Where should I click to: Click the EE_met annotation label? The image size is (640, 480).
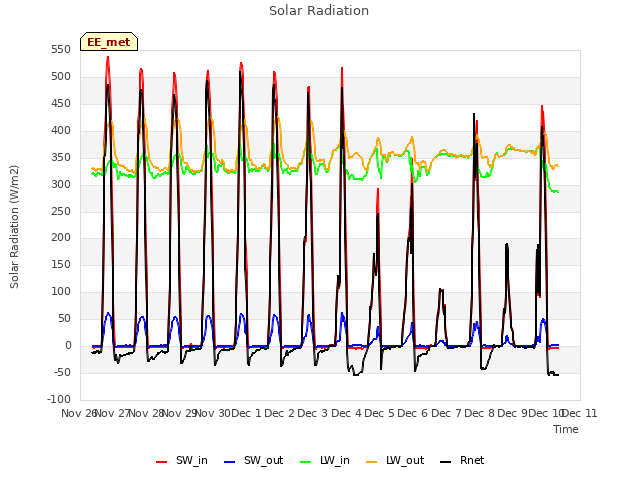pyautogui.click(x=109, y=42)
